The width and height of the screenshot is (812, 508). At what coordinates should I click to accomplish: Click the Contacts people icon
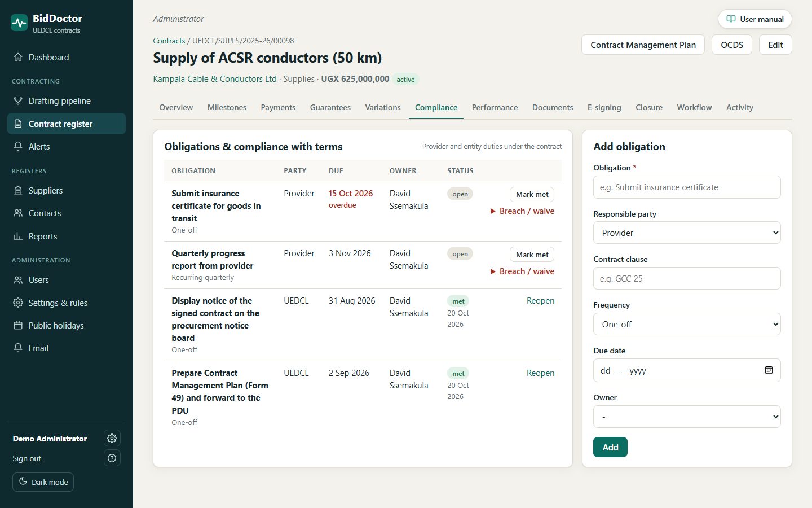coord(18,213)
